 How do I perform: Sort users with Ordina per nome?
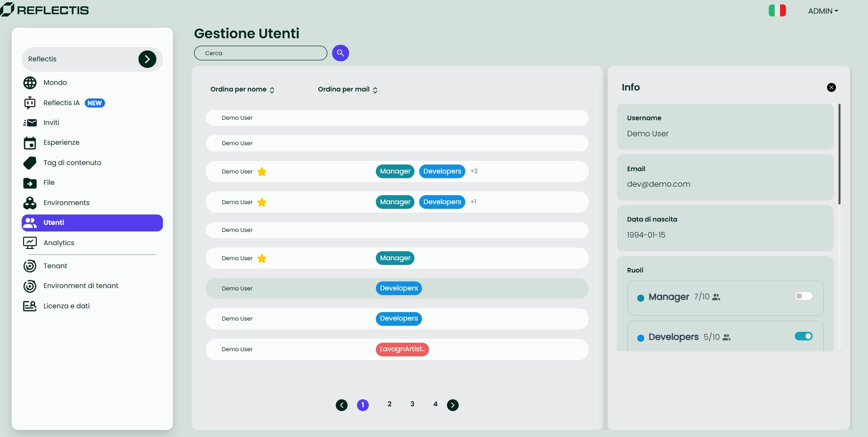click(x=242, y=90)
